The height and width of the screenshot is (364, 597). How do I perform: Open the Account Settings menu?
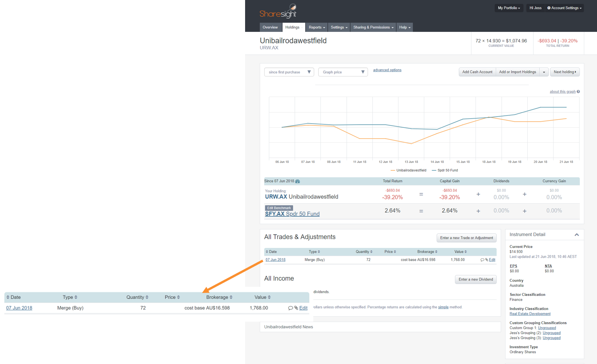click(x=564, y=8)
